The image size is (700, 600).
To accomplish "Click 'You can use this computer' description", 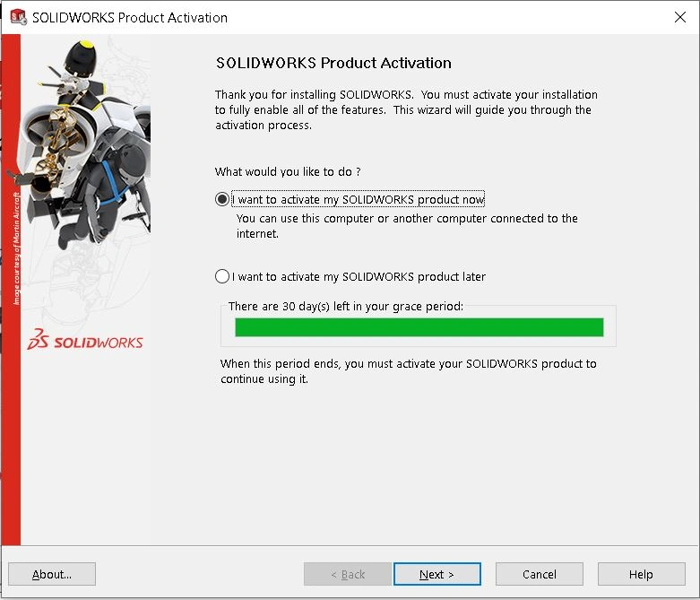I will point(407,226).
